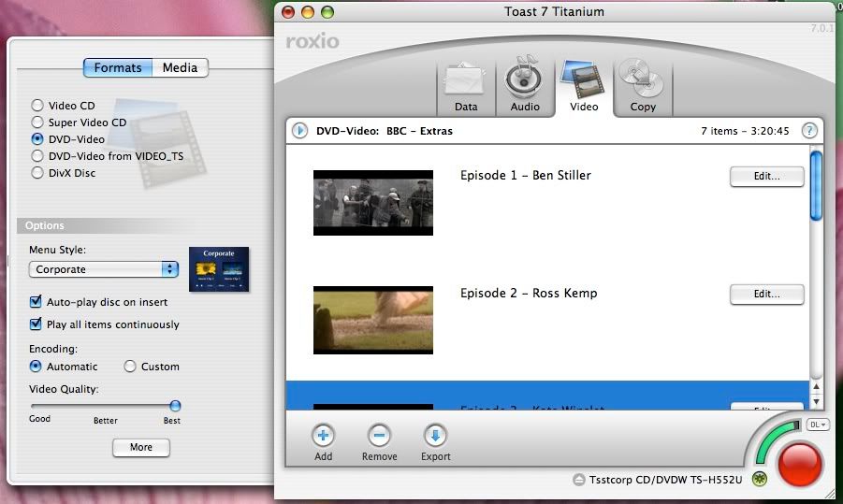Select Video CD format
Viewport: 843px width, 504px height.
pyautogui.click(x=37, y=106)
